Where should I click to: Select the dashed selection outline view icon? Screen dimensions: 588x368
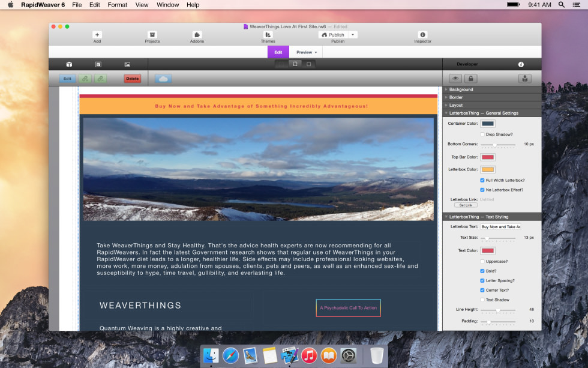pyautogui.click(x=295, y=64)
